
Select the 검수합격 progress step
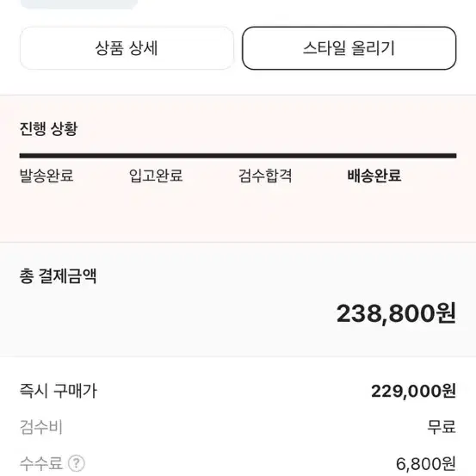(x=265, y=176)
